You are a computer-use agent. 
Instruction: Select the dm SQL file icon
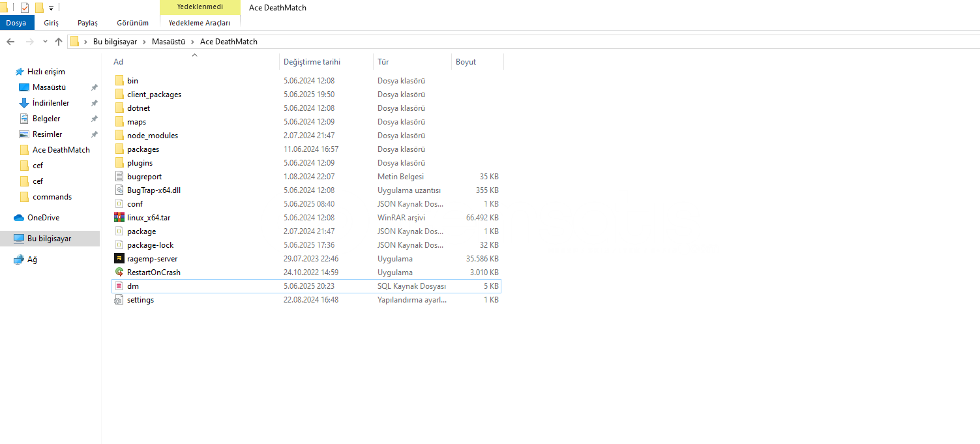pos(119,286)
